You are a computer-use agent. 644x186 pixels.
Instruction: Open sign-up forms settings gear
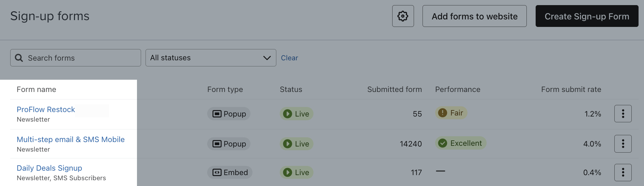pyautogui.click(x=403, y=16)
